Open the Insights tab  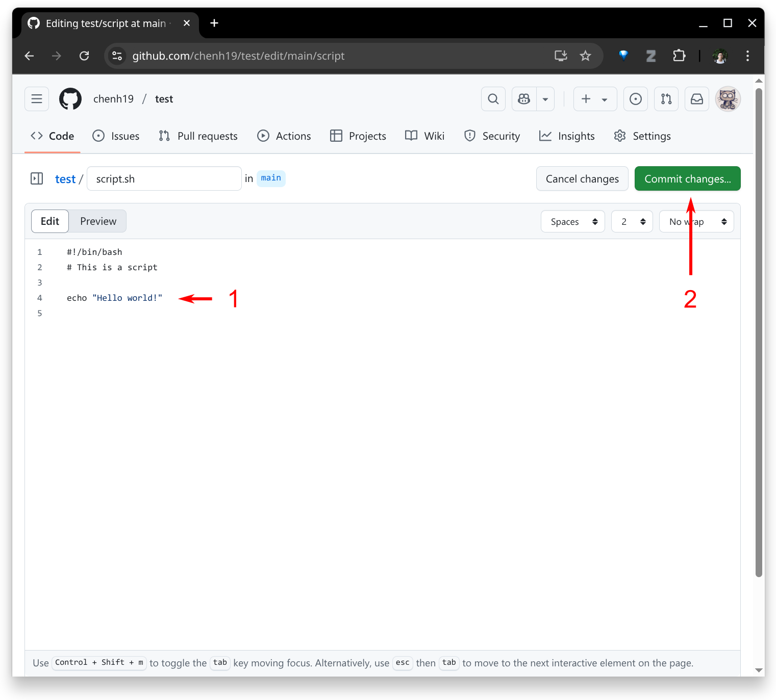(x=567, y=136)
